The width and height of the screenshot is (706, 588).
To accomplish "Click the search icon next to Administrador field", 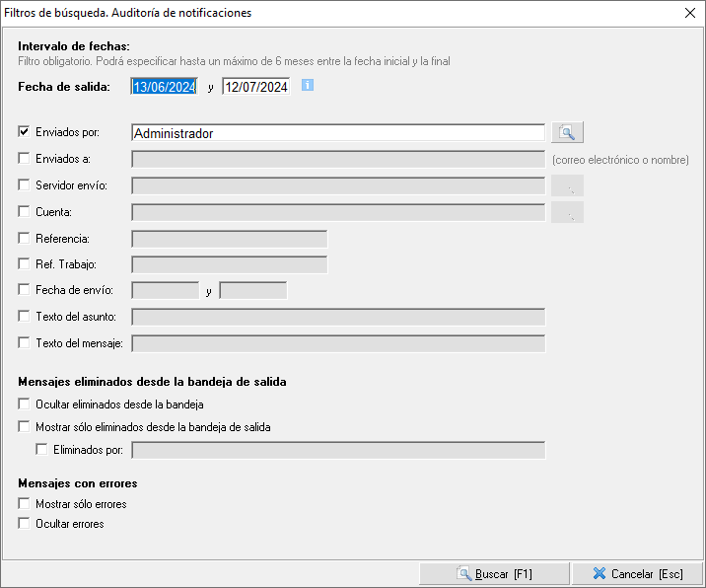I will [568, 133].
